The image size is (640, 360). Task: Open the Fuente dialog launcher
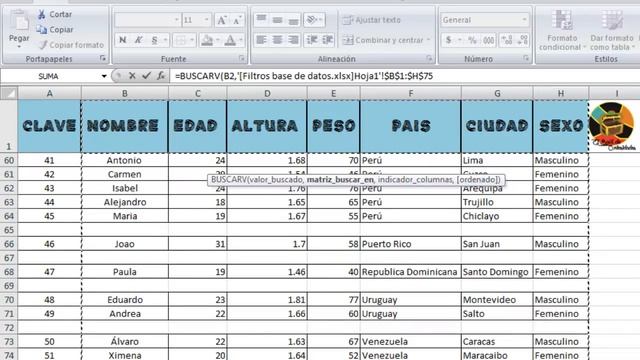[241, 59]
